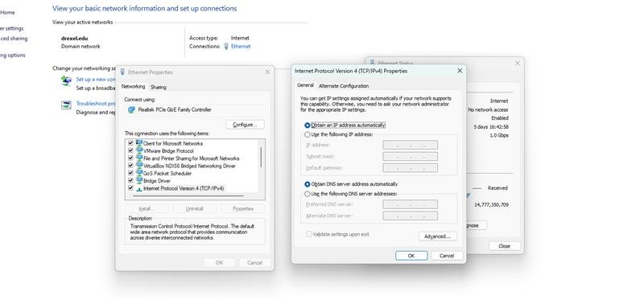Viewport: 644px width, 300px height.
Task: Select Use the following IP address
Action: click(x=308, y=134)
